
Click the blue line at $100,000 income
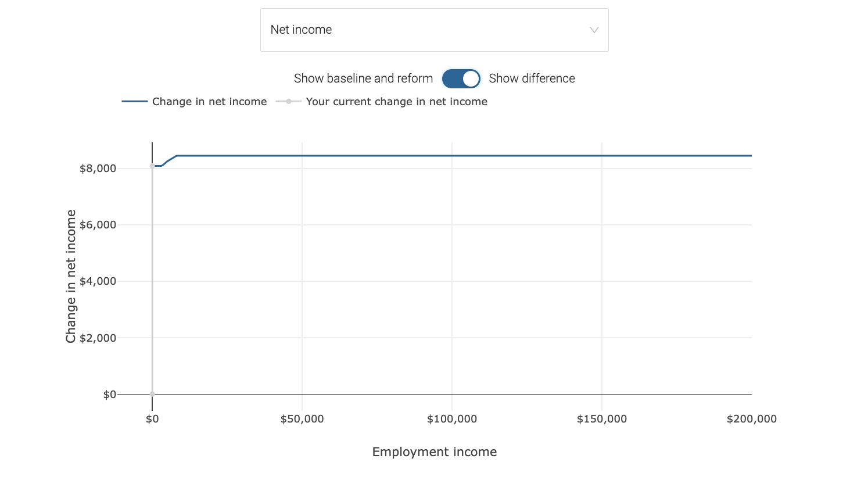tap(452, 156)
